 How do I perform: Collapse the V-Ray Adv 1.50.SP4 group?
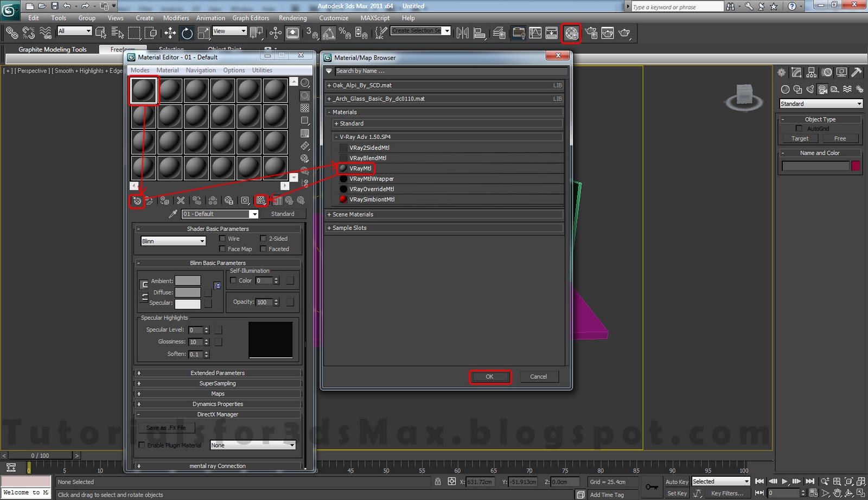tap(448, 137)
